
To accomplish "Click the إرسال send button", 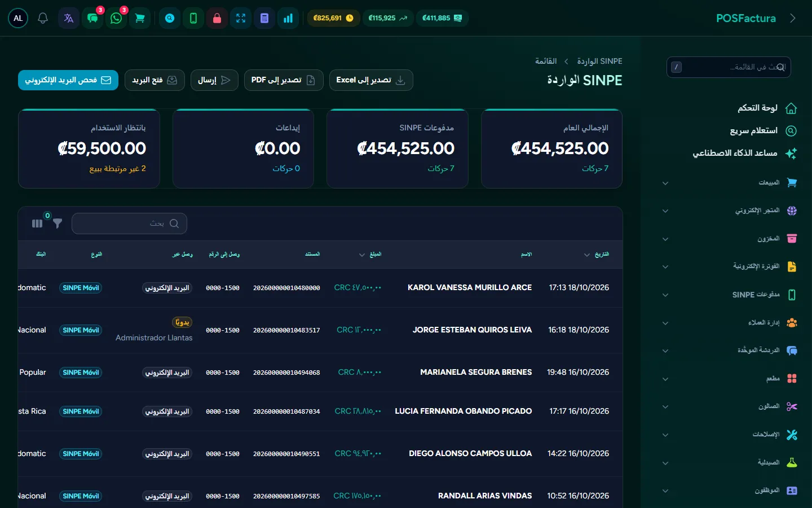I will (214, 80).
